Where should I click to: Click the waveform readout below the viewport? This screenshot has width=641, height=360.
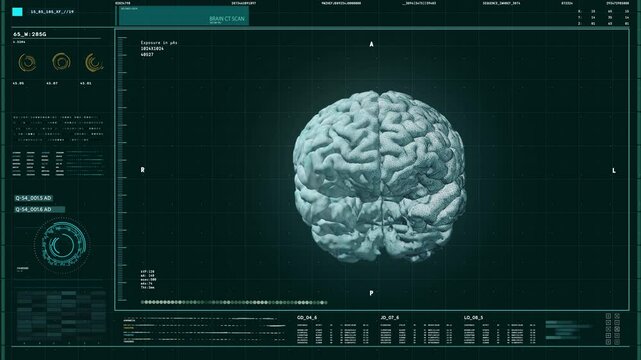[x=204, y=329]
